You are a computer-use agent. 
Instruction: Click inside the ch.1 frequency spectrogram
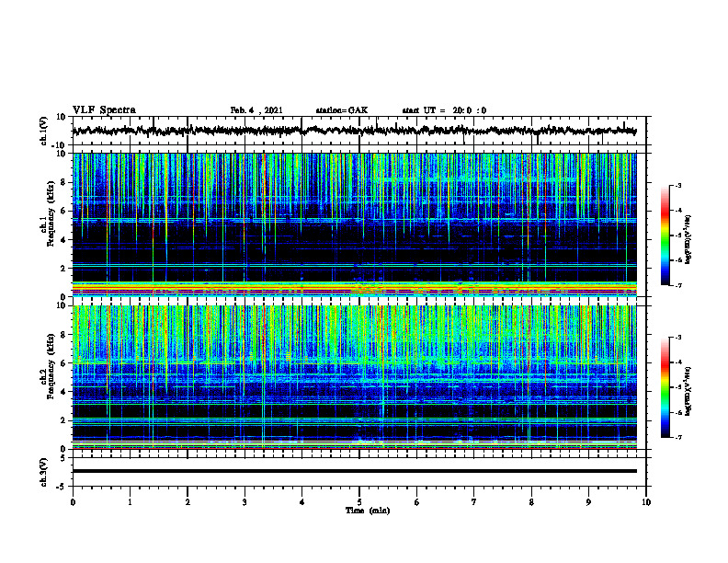pyautogui.click(x=354, y=224)
